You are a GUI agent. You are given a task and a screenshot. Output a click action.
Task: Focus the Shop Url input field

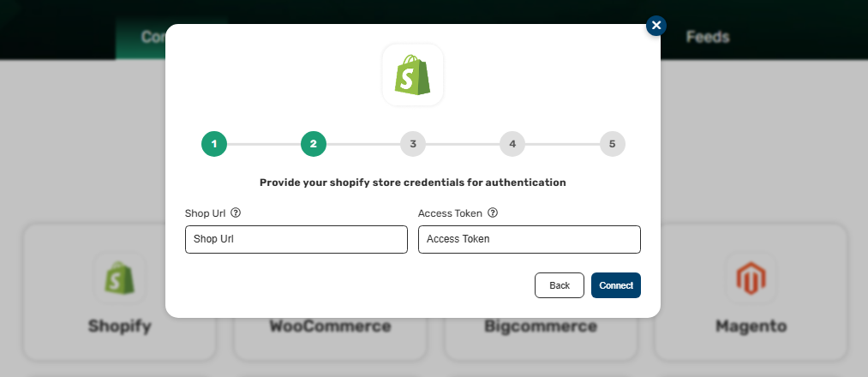(296, 239)
